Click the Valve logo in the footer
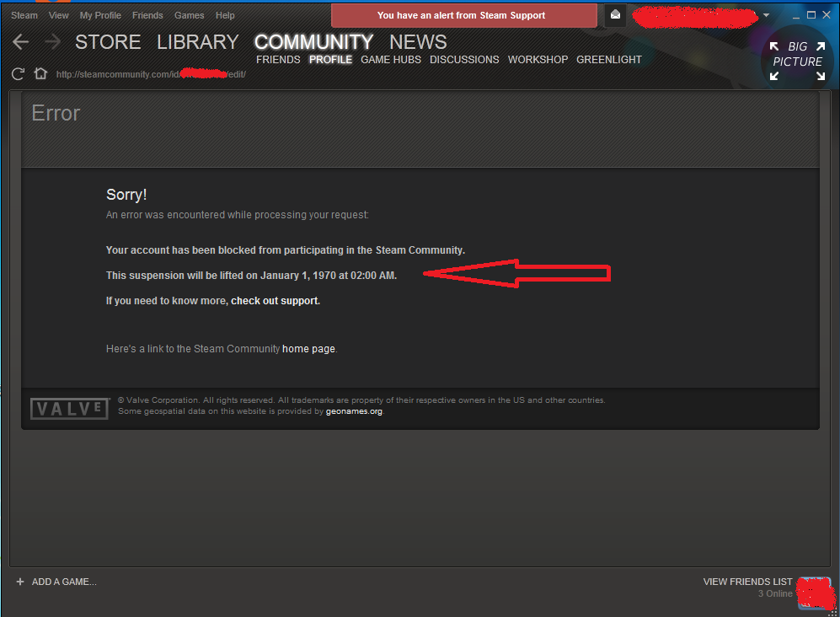Screen dimensions: 840x617 coord(70,409)
